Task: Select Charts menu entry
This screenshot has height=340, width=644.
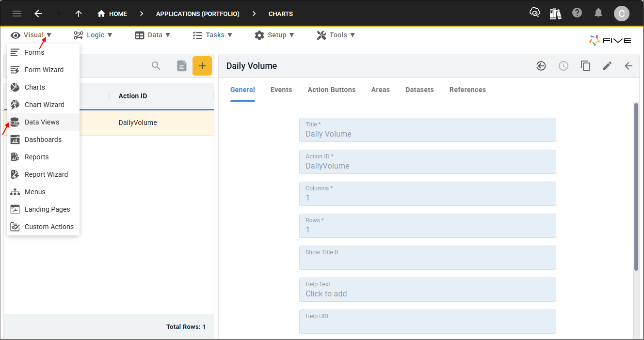Action: 43,87
